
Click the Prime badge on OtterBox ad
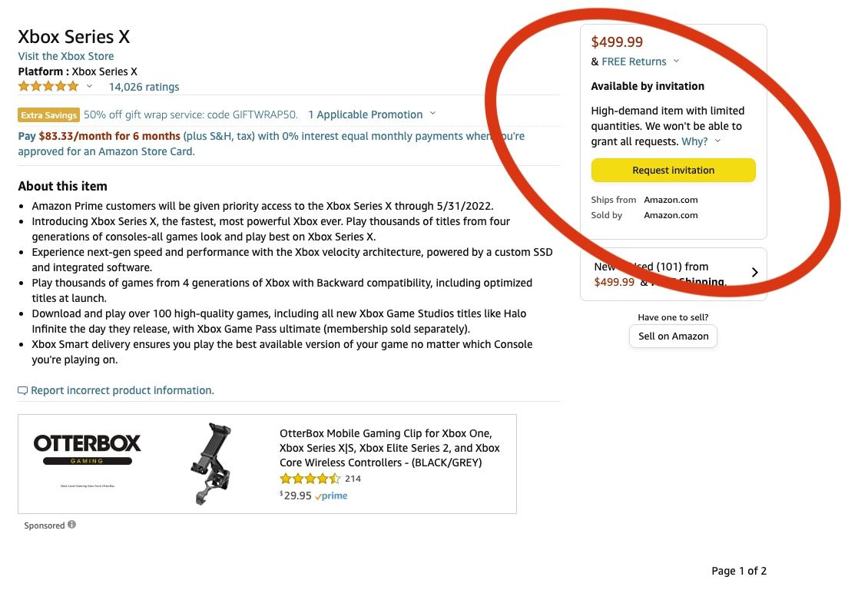(x=331, y=496)
